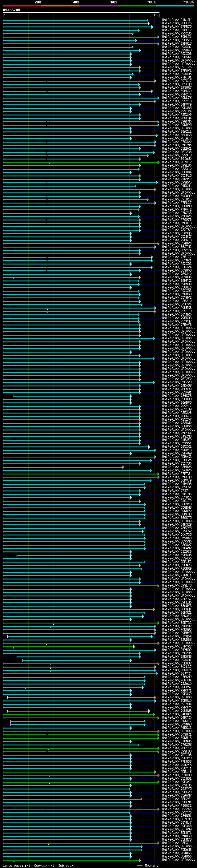The image size is (197, 868).
Task: Select hit UniRef100_A1CRR9
Action: click(x=177, y=568)
